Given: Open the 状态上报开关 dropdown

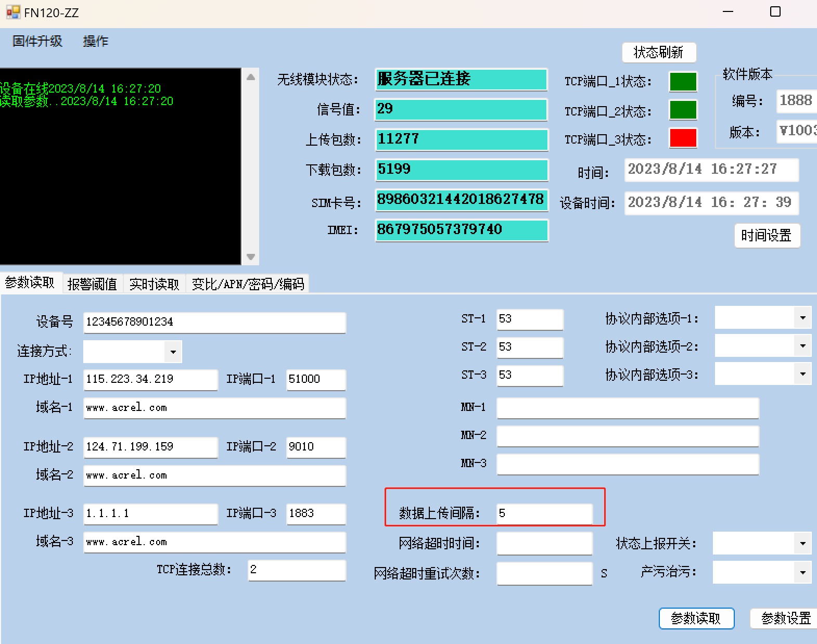Looking at the screenshot, I should [802, 544].
